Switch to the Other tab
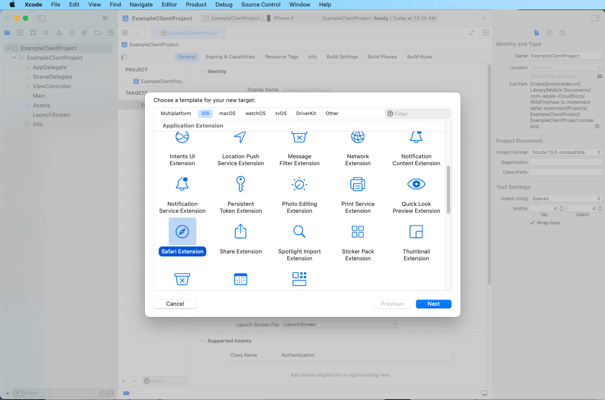The image size is (605, 400). (332, 113)
